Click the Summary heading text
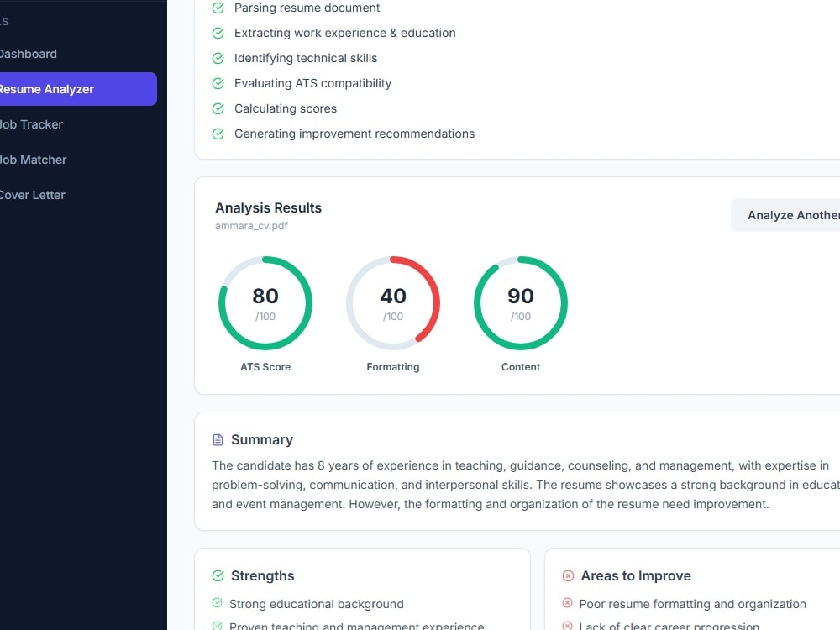The image size is (840, 630). tap(262, 440)
